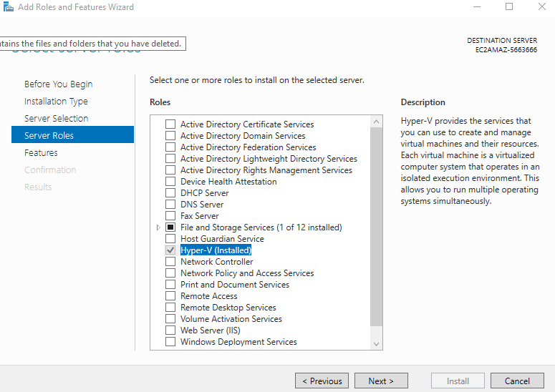Check the Remote Access role box

point(170,296)
